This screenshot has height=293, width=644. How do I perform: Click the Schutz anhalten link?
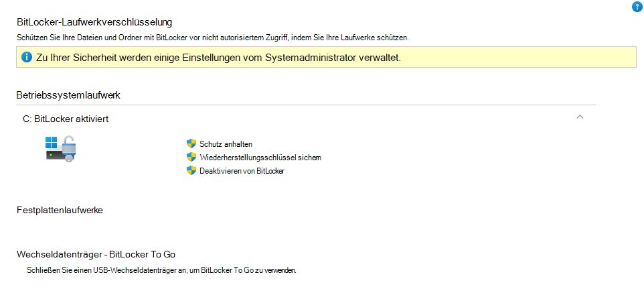point(226,144)
